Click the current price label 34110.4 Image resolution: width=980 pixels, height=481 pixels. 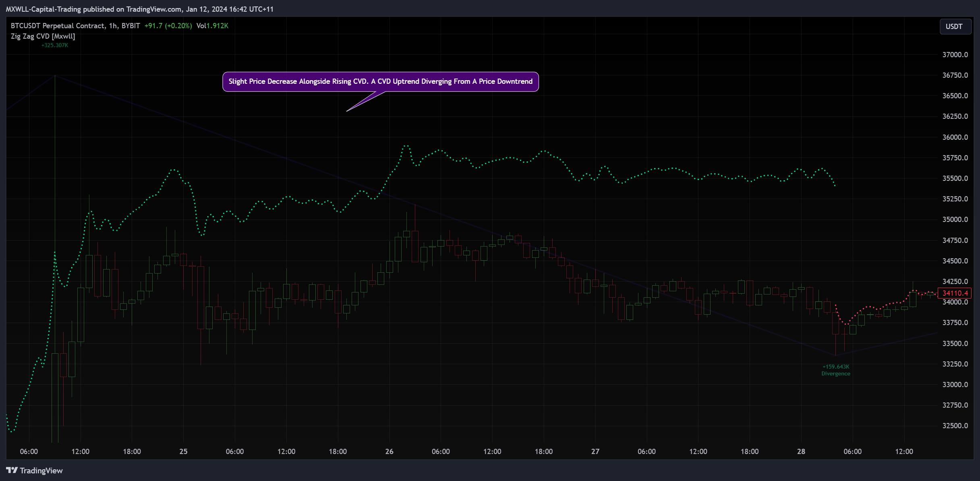(x=955, y=293)
